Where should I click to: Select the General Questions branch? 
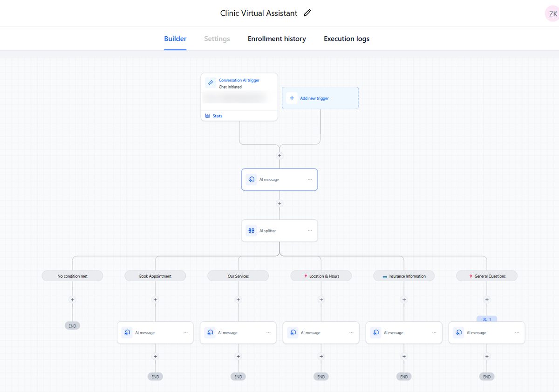coord(487,276)
